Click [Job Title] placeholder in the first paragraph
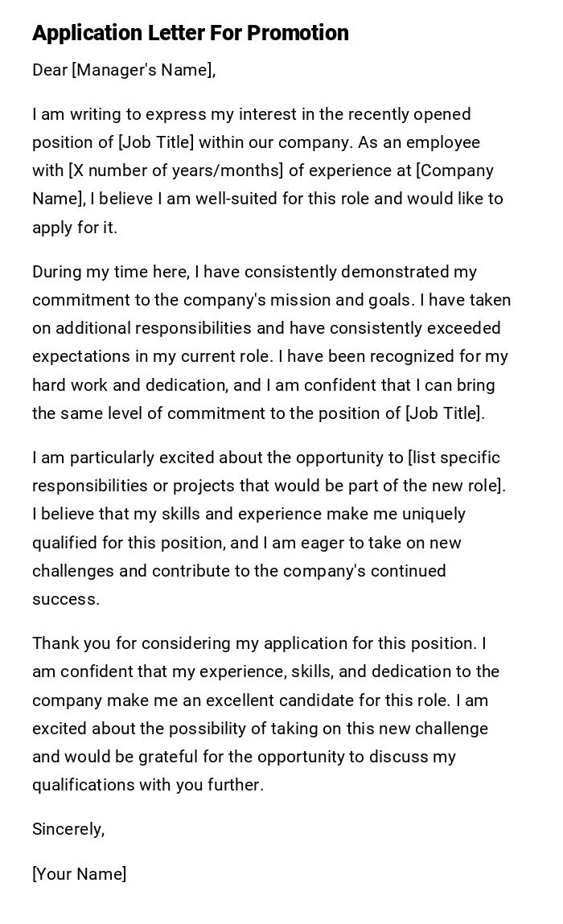563x924 pixels. click(x=156, y=142)
